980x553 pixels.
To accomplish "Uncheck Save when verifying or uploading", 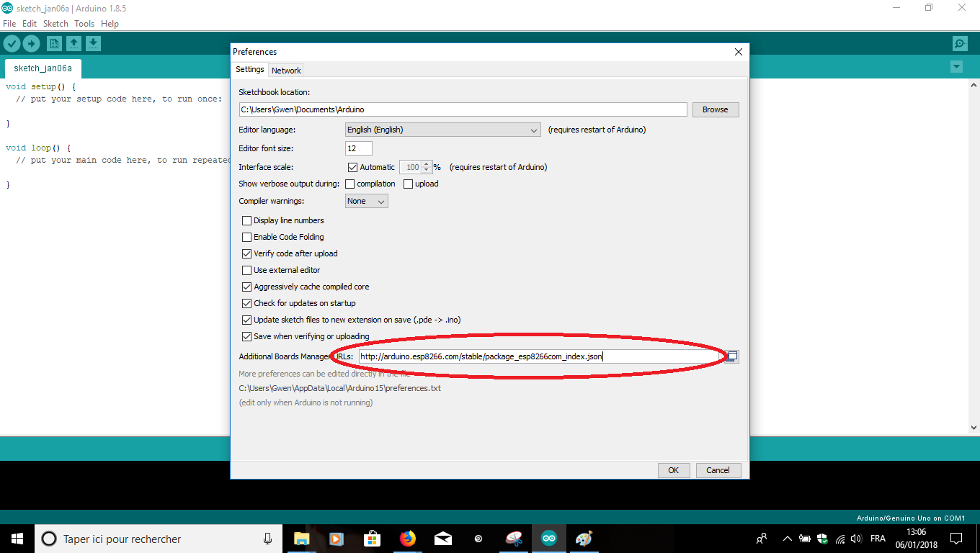I will pyautogui.click(x=247, y=336).
